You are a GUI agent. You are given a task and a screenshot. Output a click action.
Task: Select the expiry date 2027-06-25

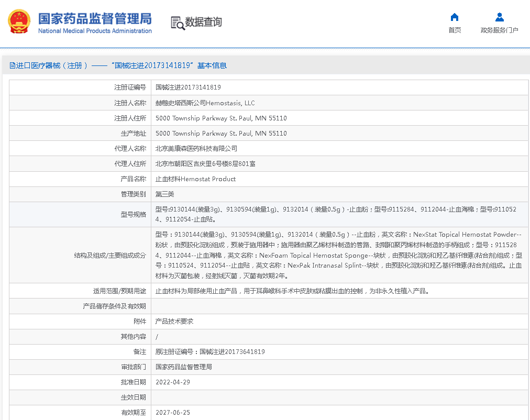[x=173, y=413]
